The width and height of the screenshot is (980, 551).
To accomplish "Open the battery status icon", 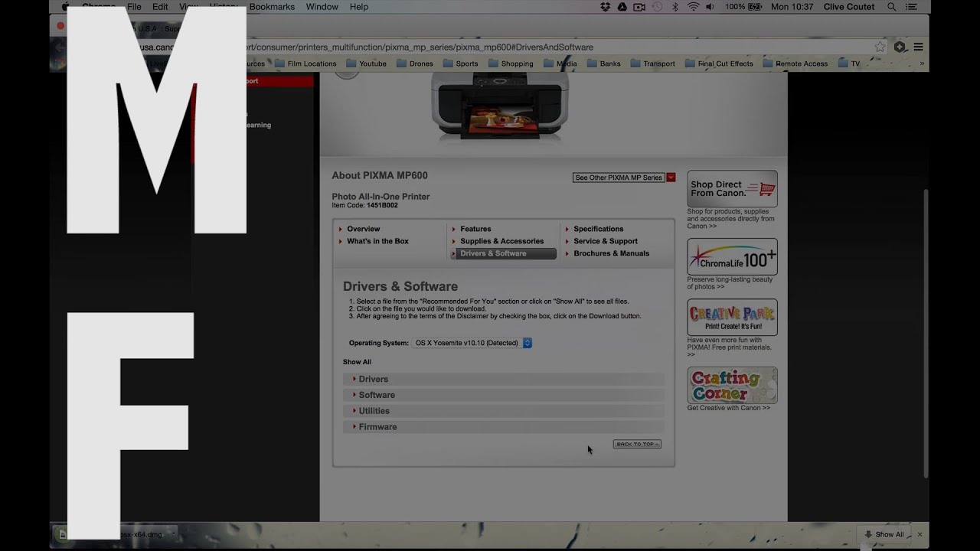I will click(x=754, y=7).
